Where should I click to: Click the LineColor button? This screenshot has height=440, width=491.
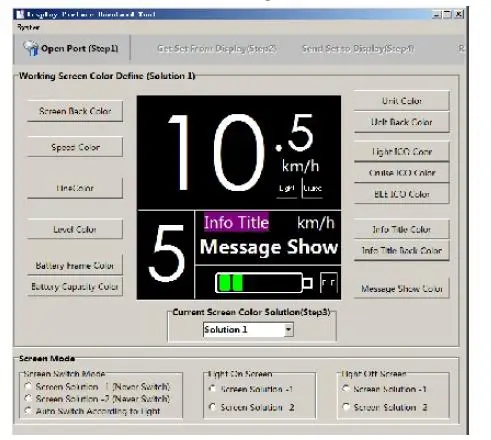75,188
